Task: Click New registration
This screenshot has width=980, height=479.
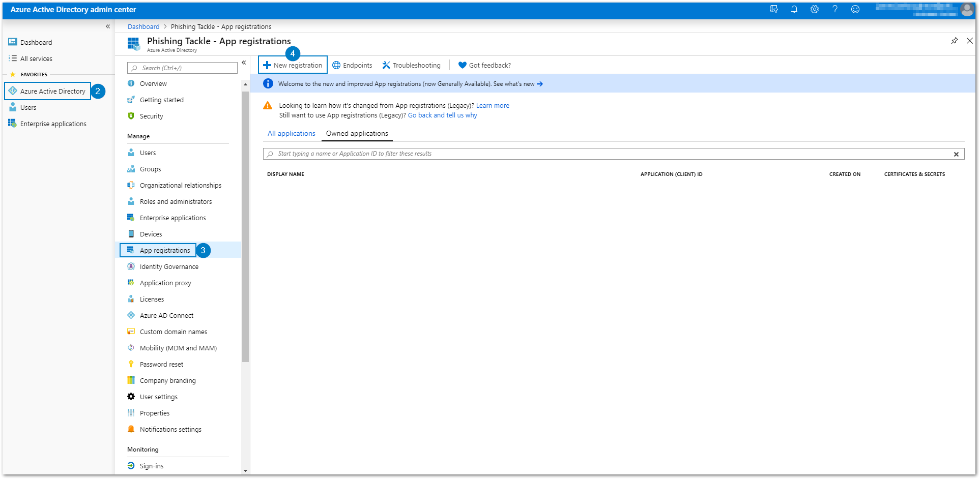Action: pyautogui.click(x=293, y=65)
